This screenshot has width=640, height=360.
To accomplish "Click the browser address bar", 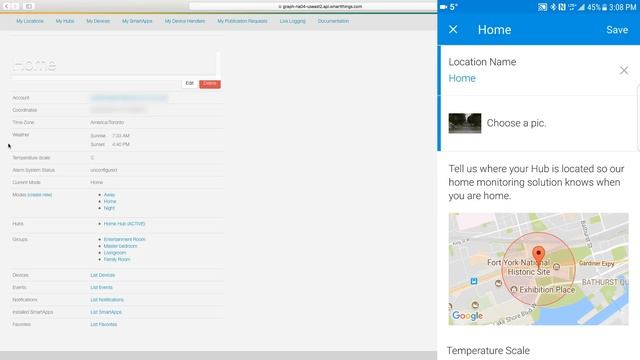I will click(312, 6).
